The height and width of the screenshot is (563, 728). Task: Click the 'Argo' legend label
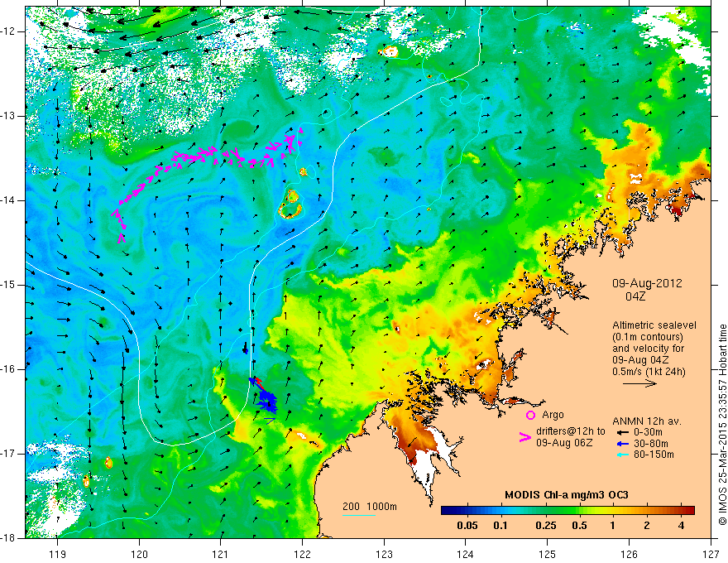coord(553,415)
